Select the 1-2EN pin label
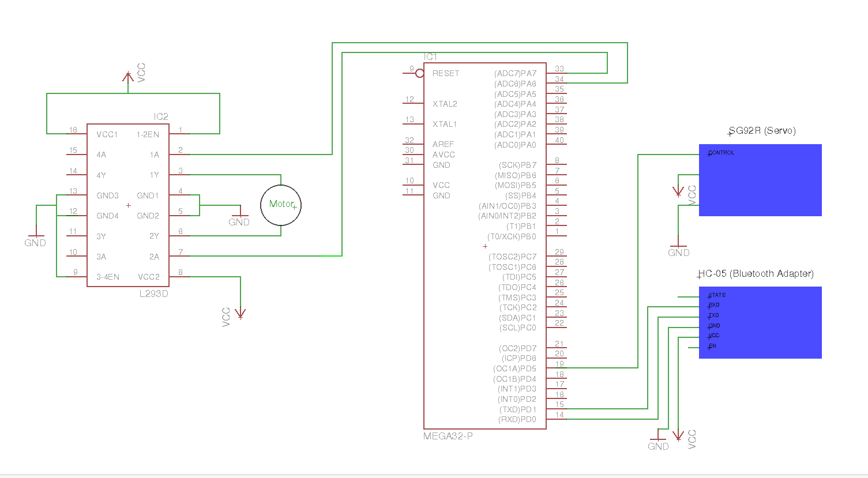 [148, 134]
